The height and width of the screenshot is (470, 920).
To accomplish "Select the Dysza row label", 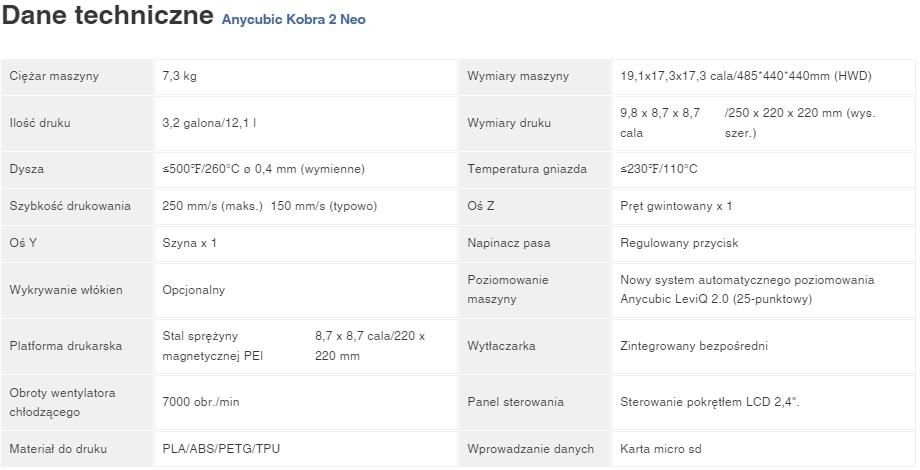I will [x=26, y=169].
